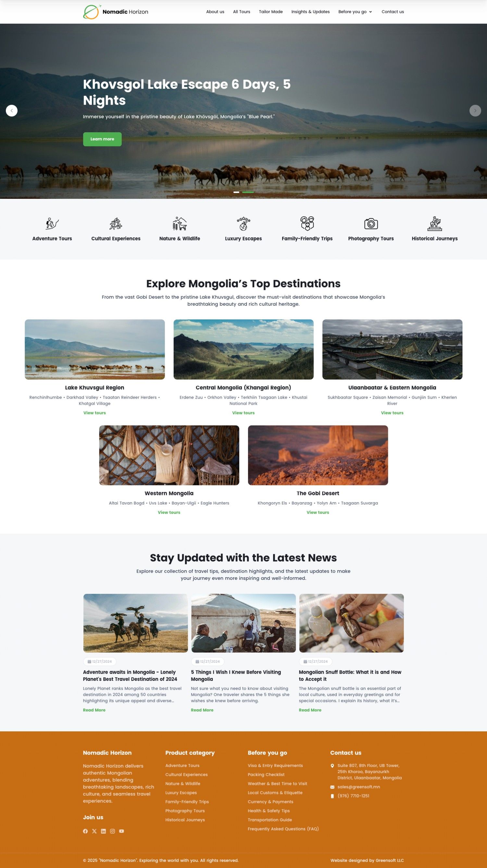Expand the Before you go dropdown
Image resolution: width=487 pixels, height=868 pixels.
tap(355, 12)
